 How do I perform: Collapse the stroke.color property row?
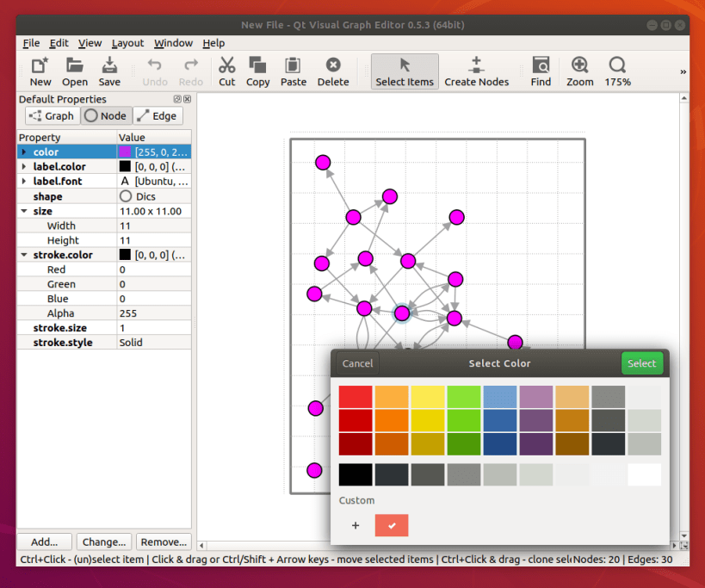[x=24, y=255]
